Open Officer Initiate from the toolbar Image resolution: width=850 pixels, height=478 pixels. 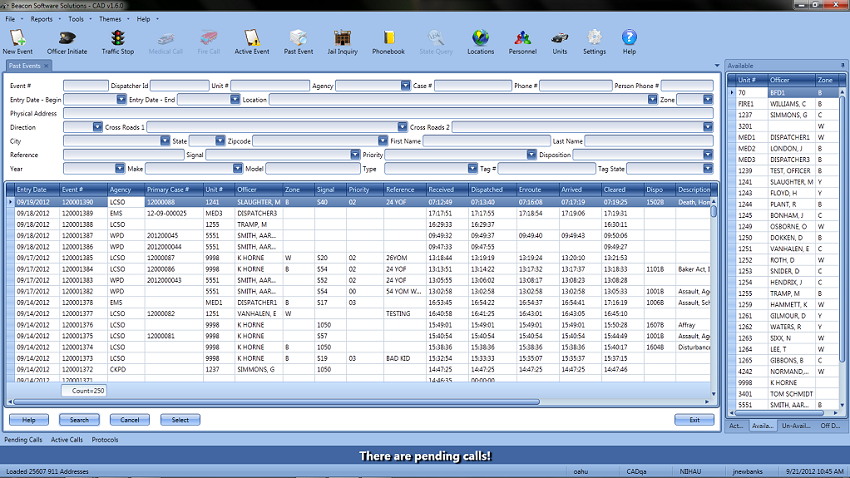68,40
